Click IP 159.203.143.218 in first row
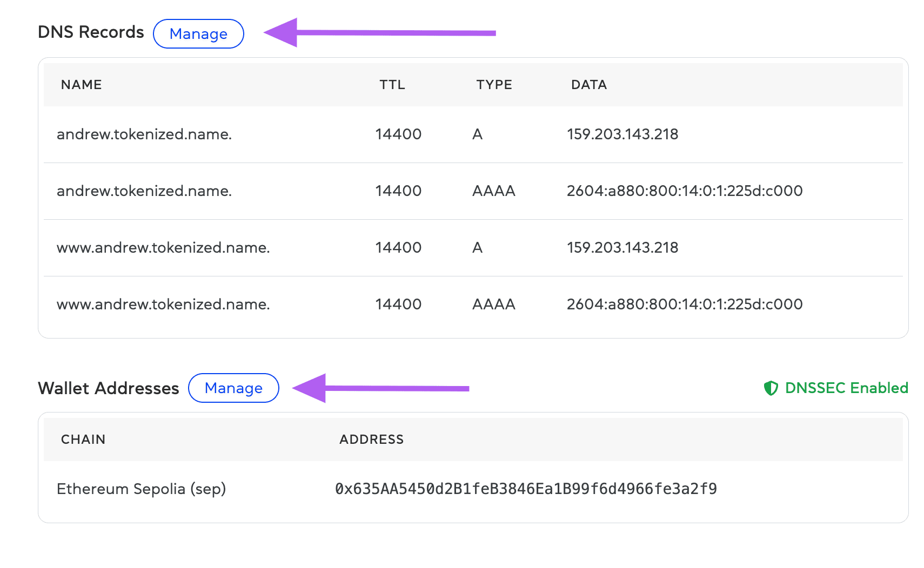This screenshot has height=568, width=924. click(x=622, y=134)
